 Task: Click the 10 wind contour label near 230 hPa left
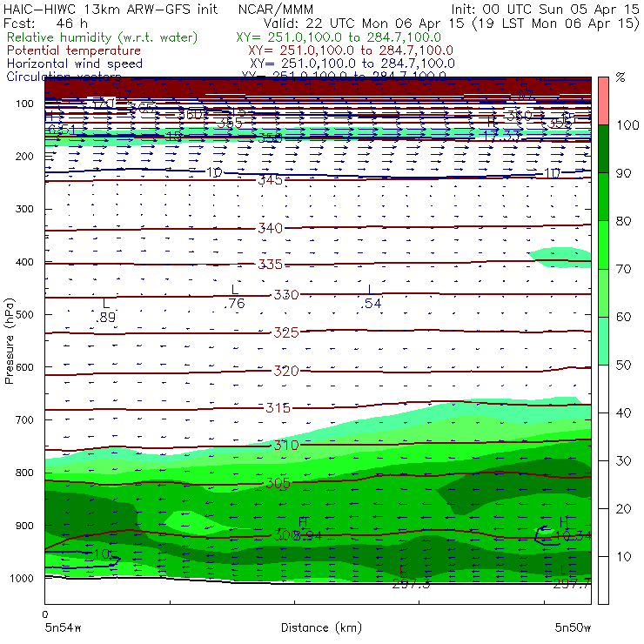point(214,172)
